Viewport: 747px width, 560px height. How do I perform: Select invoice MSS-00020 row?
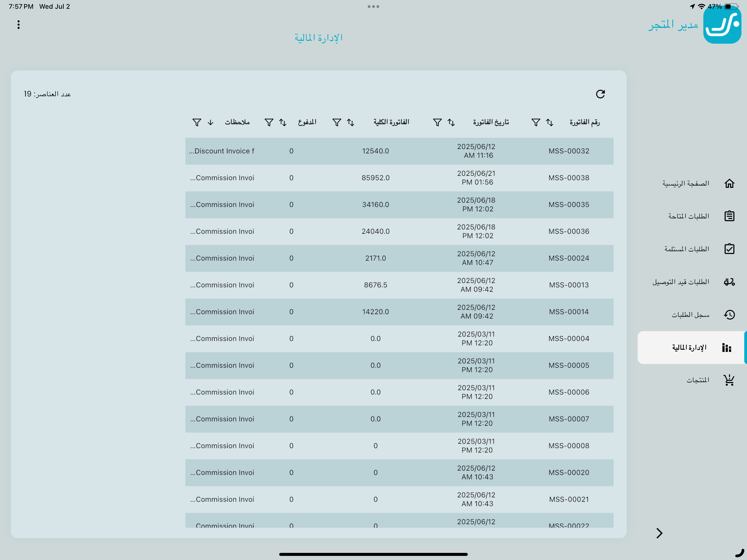click(x=399, y=472)
